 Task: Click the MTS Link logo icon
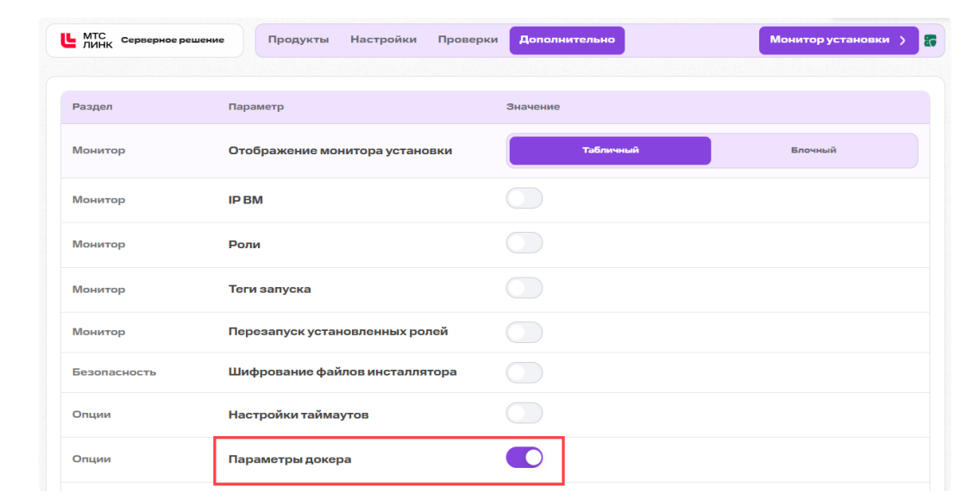68,40
